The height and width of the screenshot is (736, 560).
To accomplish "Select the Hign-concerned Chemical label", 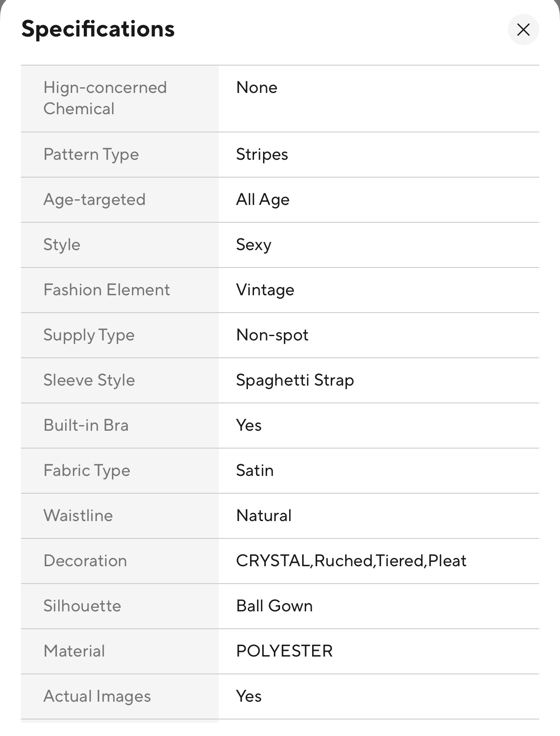I will pyautogui.click(x=105, y=98).
